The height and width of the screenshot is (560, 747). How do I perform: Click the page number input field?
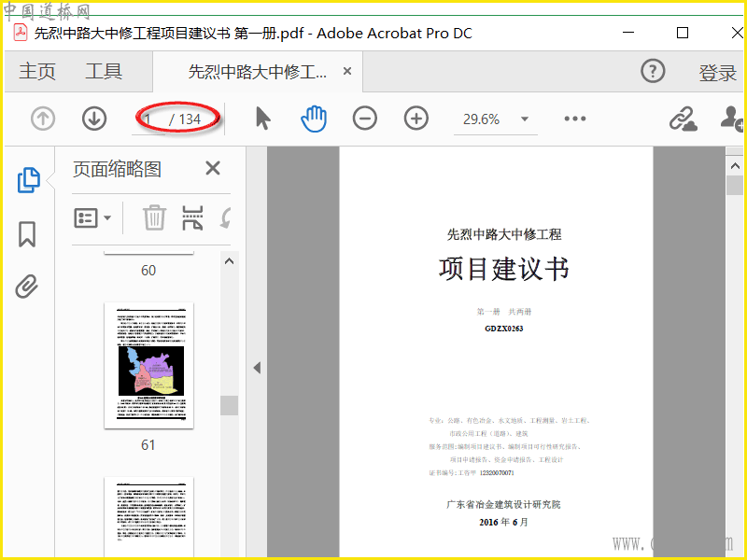pyautogui.click(x=148, y=119)
